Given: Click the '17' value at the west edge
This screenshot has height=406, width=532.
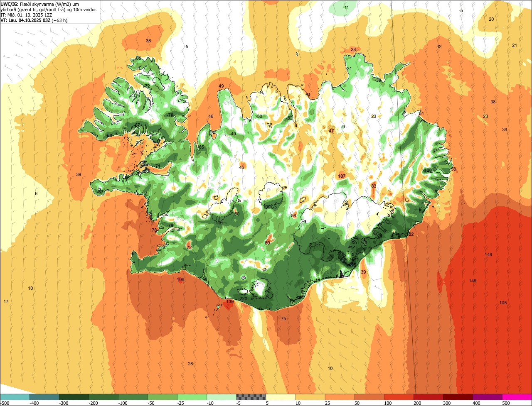Looking at the screenshot, I should pos(6,301).
